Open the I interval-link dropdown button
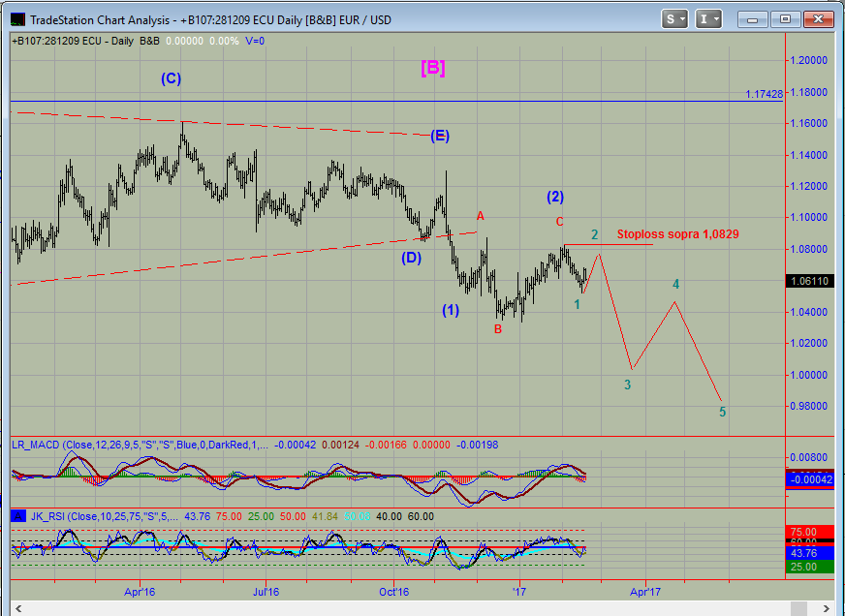Viewport: 845px width, 616px height. click(x=708, y=18)
